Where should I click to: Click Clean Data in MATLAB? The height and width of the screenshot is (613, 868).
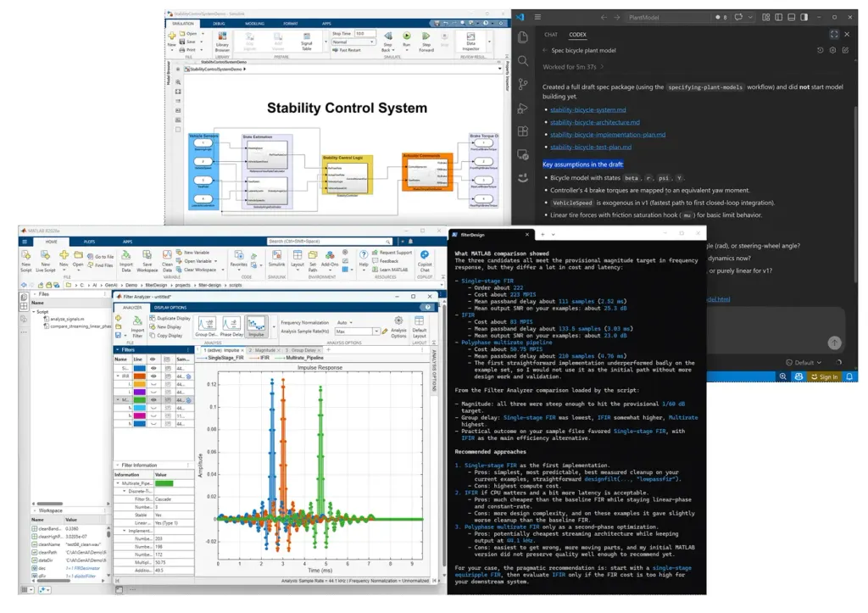(x=167, y=260)
